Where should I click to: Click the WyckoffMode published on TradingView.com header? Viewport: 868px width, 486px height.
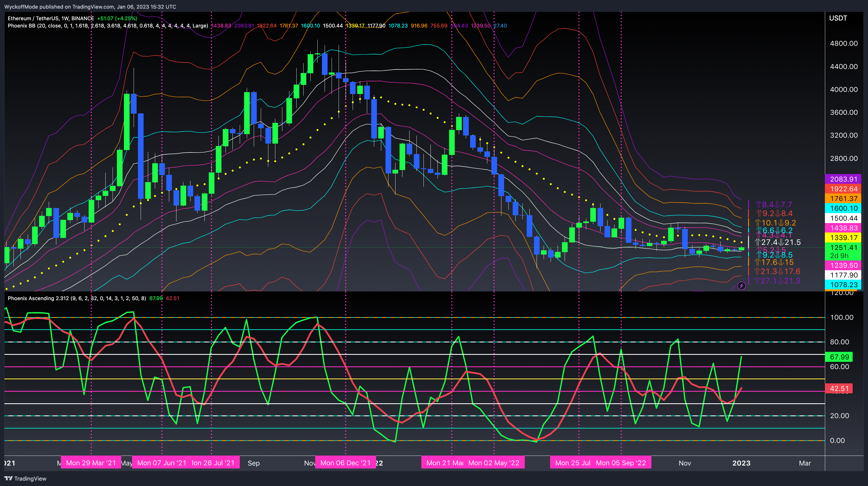(x=90, y=7)
